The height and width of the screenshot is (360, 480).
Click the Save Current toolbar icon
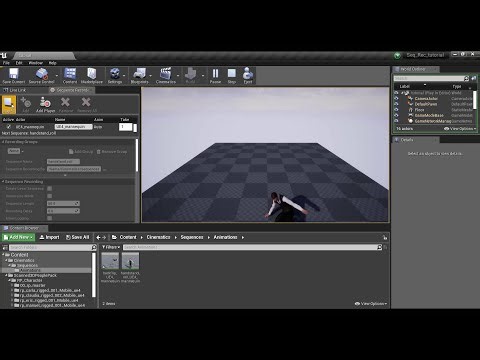[14, 73]
